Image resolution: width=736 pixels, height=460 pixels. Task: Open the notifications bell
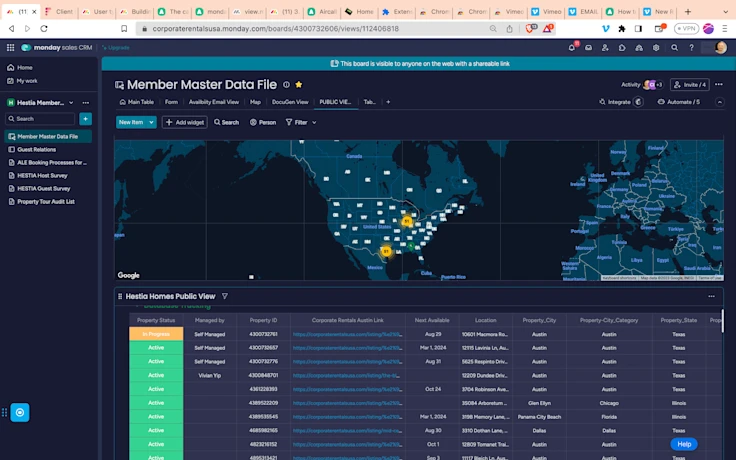click(x=572, y=47)
